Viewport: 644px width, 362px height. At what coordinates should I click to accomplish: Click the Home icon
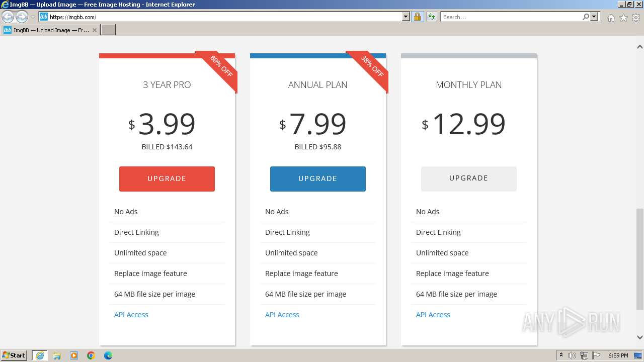pyautogui.click(x=611, y=18)
